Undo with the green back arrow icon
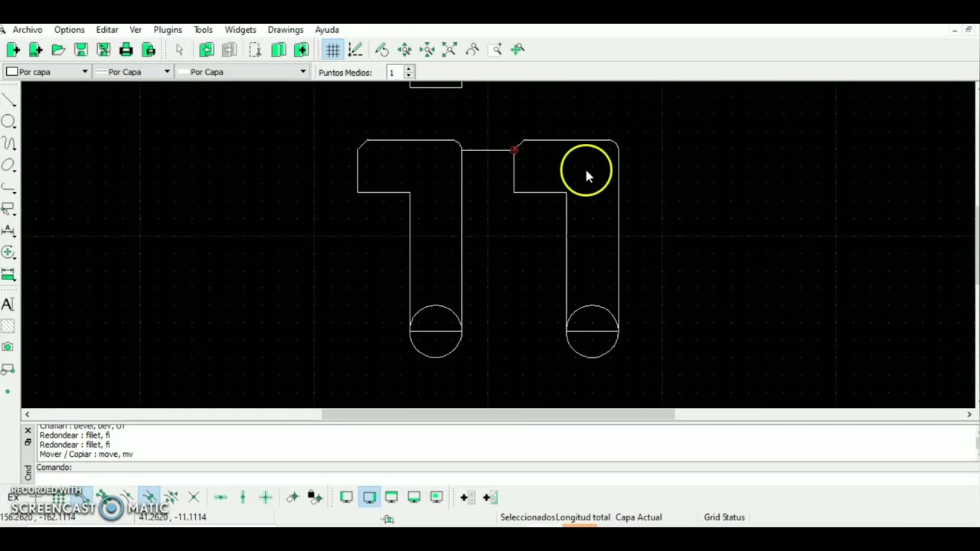This screenshot has height=551, width=980. pyautogui.click(x=206, y=50)
